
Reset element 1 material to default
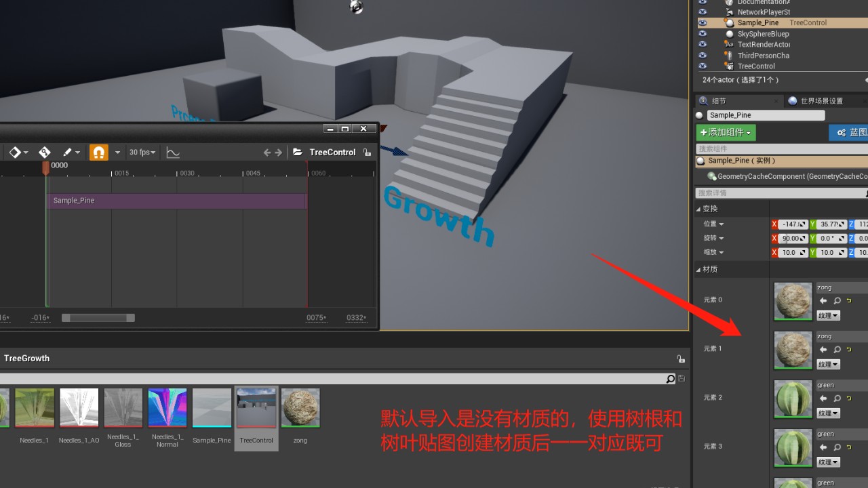tap(848, 349)
